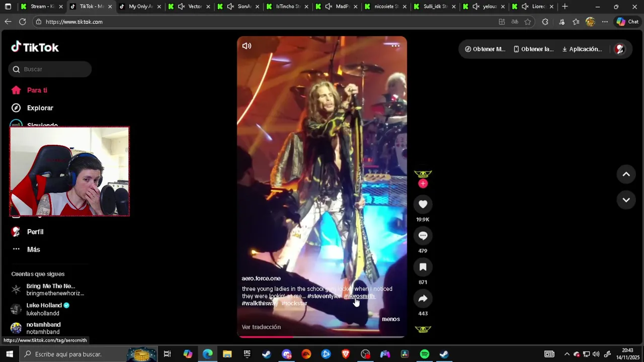Image resolution: width=644 pixels, height=362 pixels.
Task: Click the #steventyler hashtag
Action: click(x=325, y=296)
